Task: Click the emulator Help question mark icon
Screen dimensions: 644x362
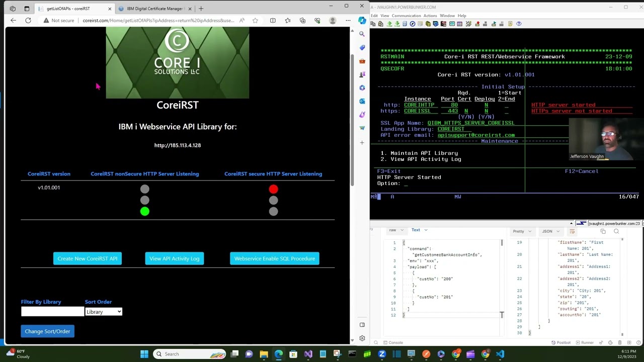Action: 519,24
